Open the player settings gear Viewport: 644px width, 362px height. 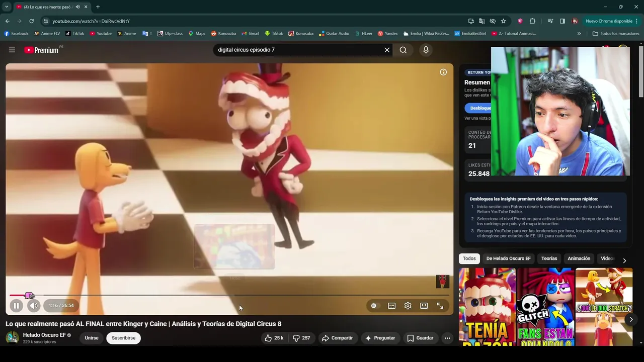pyautogui.click(x=408, y=306)
